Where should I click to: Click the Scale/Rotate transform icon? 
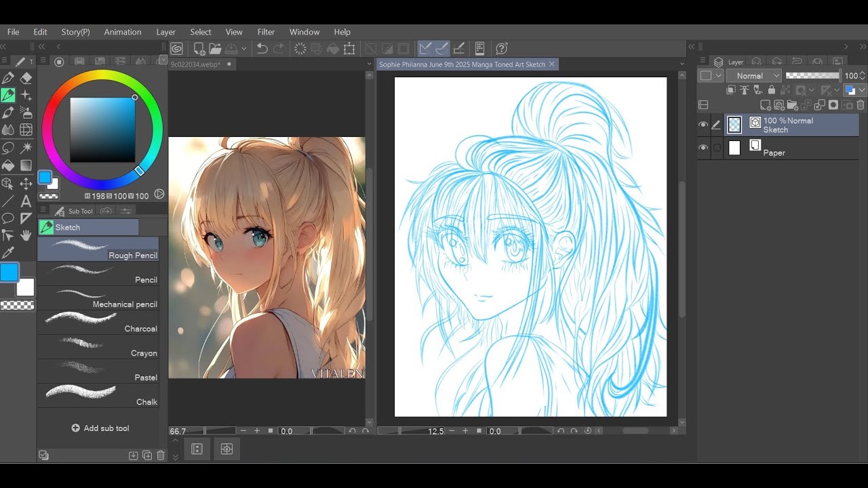tap(349, 48)
